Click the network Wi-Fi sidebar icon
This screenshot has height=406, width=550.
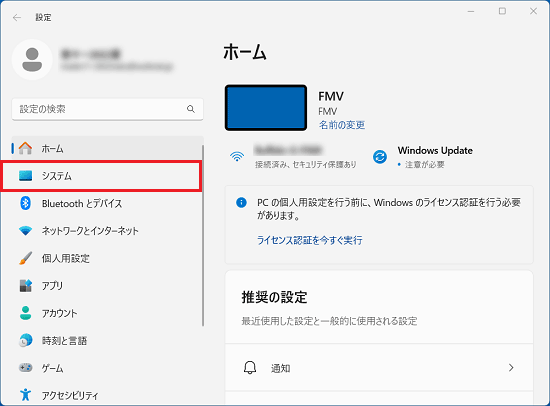(25, 231)
